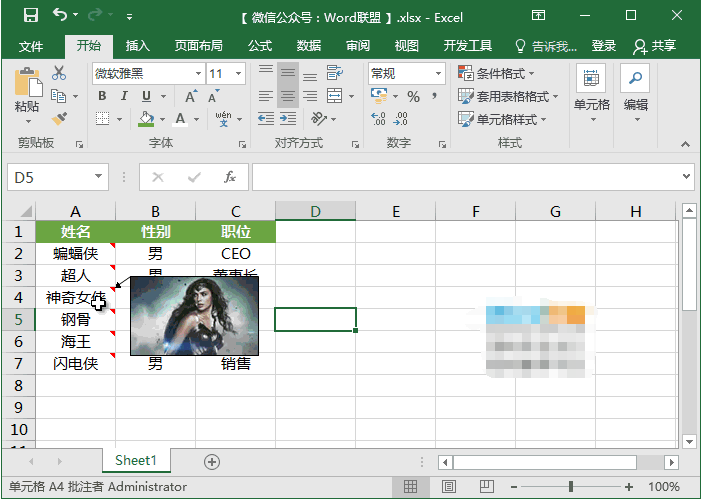Select the Sheet1 worksheet tab
The height and width of the screenshot is (503, 703).
click(136, 461)
